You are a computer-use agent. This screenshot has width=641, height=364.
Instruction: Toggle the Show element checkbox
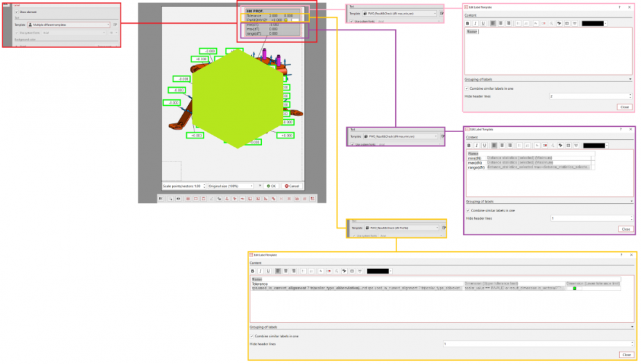pyautogui.click(x=17, y=12)
